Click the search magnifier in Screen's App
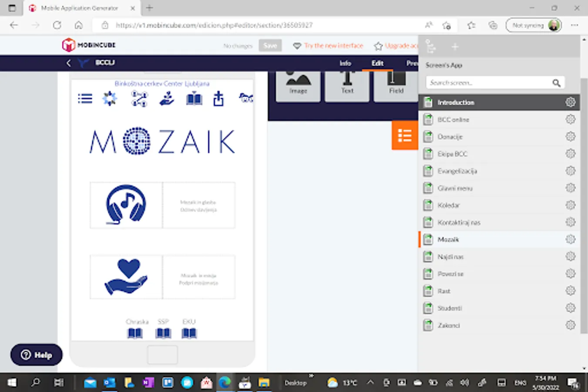Screen dimensions: 588x392 coord(556,83)
